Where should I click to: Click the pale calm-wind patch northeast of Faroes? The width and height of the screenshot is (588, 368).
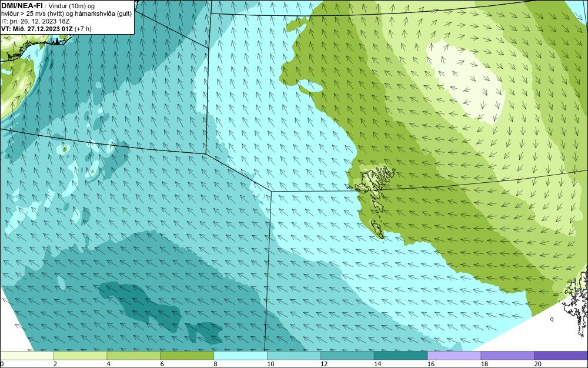point(467,82)
